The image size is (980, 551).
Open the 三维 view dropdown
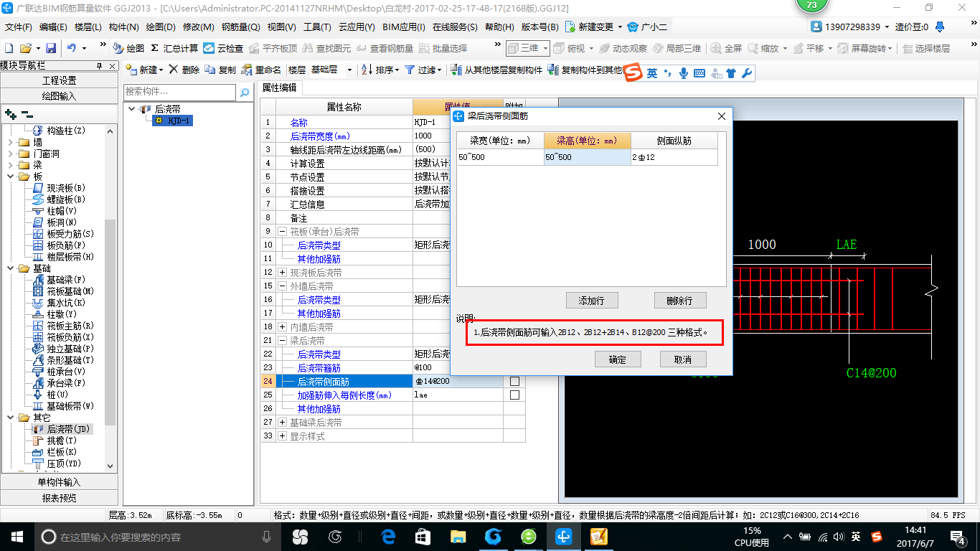(x=545, y=48)
